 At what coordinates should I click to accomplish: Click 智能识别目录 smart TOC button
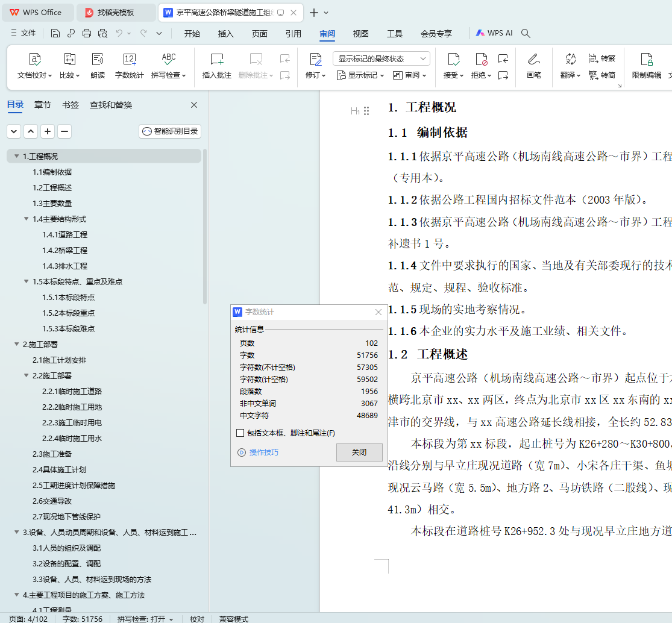[170, 131]
